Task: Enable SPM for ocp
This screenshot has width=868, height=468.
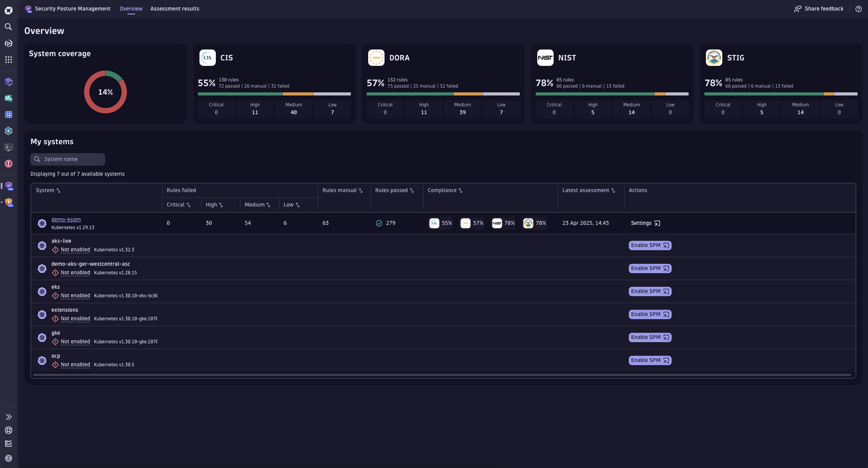Action: pos(650,360)
